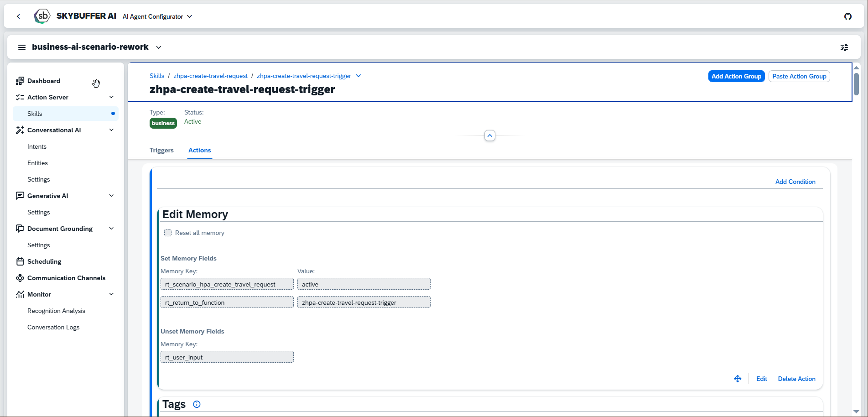Click the Skybuffer sb logo
Image resolution: width=868 pixels, height=417 pixels.
[42, 16]
